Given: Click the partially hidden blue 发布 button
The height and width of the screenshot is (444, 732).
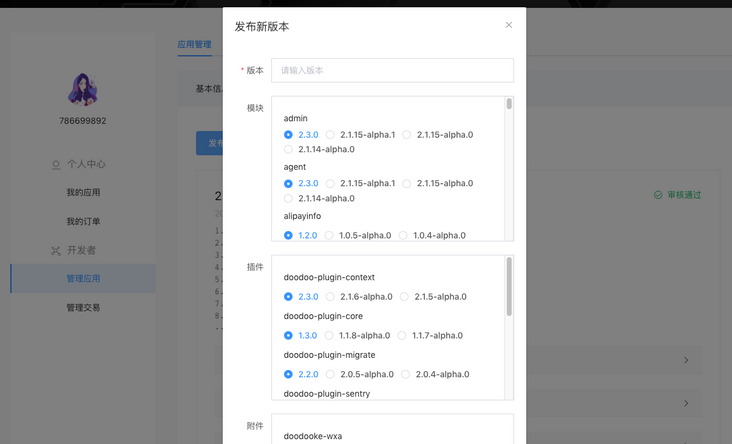Looking at the screenshot, I should [210, 143].
